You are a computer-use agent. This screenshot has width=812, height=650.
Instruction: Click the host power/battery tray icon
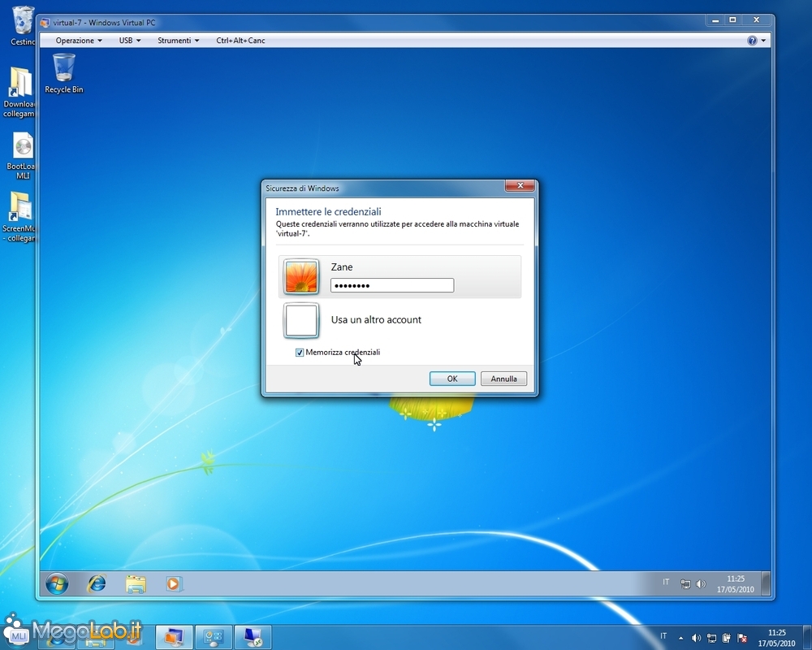pyautogui.click(x=727, y=638)
